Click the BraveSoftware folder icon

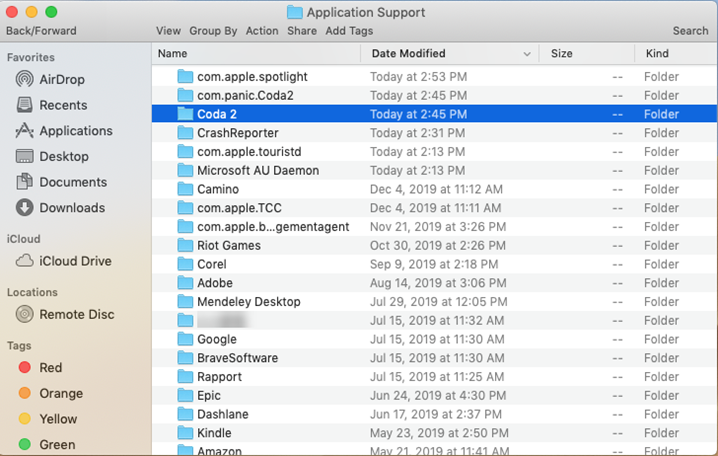185,358
